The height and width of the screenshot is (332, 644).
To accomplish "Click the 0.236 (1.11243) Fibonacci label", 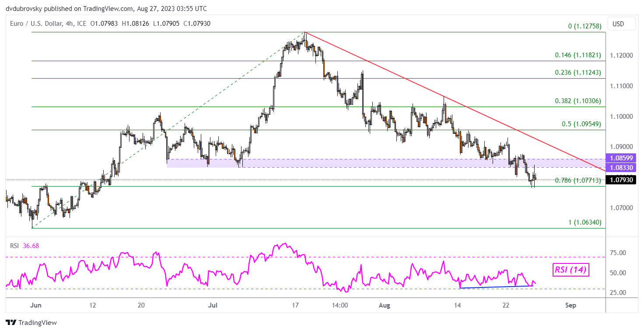I will (x=577, y=72).
